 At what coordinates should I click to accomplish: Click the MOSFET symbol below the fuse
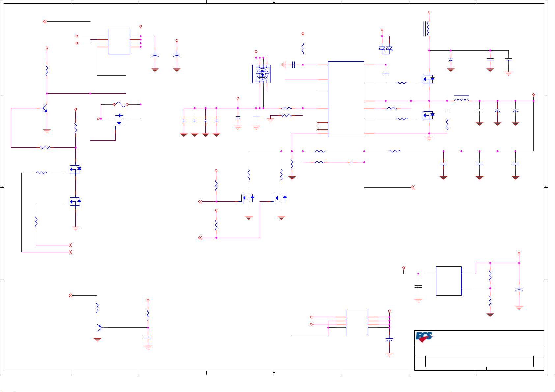tap(119, 119)
